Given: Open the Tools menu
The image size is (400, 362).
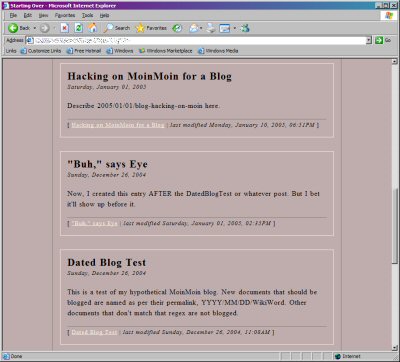Looking at the screenshot, I should point(87,15).
